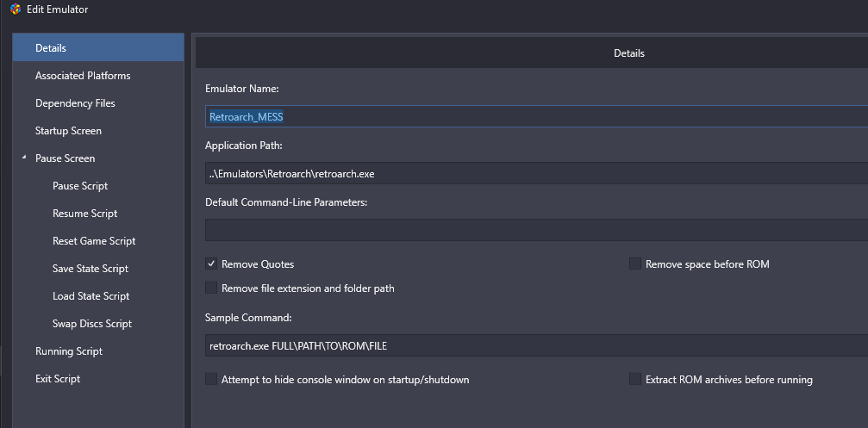Click the Default Command-Line Parameters field
The height and width of the screenshot is (428, 868).
pos(536,230)
